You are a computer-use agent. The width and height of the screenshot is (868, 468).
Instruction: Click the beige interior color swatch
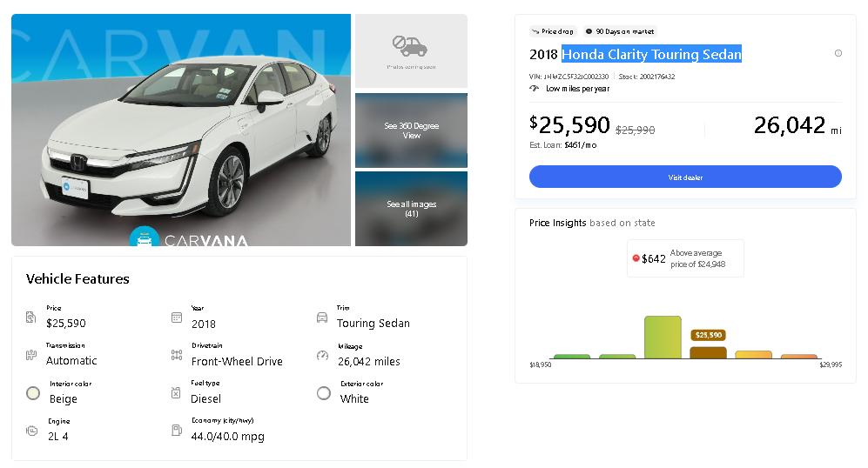click(33, 393)
